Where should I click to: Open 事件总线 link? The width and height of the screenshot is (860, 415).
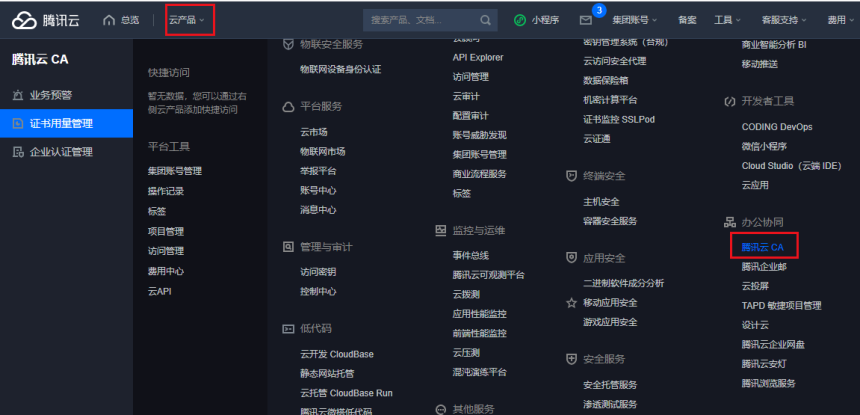pyautogui.click(x=471, y=255)
